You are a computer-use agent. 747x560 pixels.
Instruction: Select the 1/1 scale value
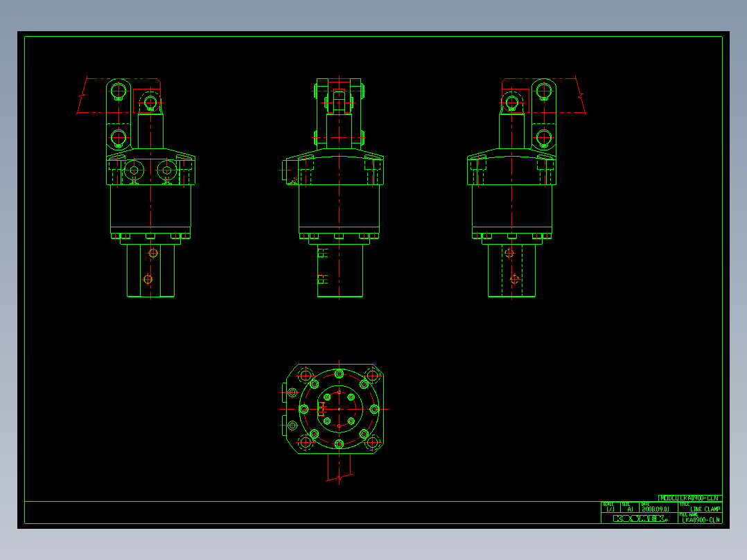(610, 509)
